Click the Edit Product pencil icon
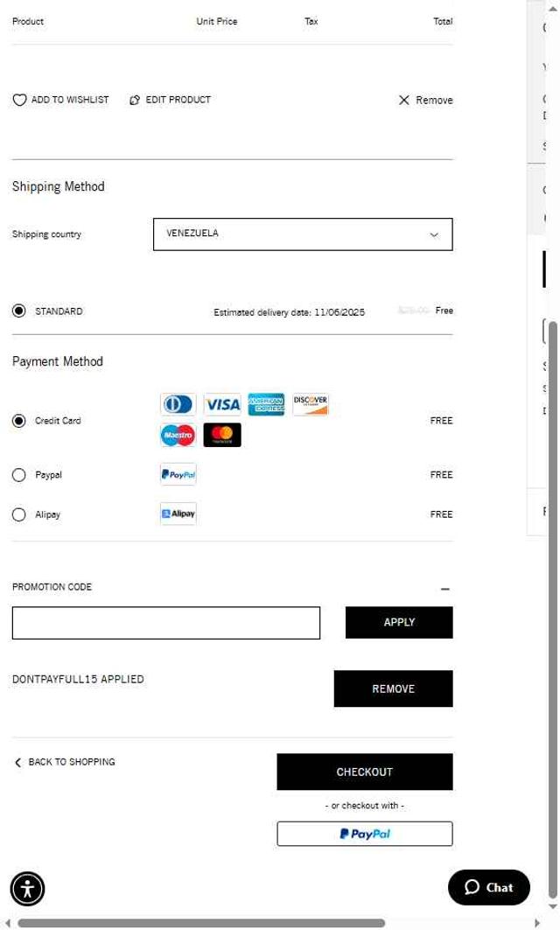 tap(135, 100)
